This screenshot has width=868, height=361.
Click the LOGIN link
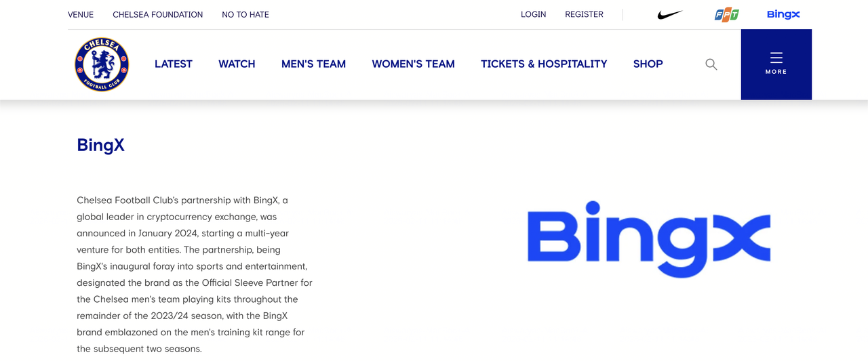[533, 14]
